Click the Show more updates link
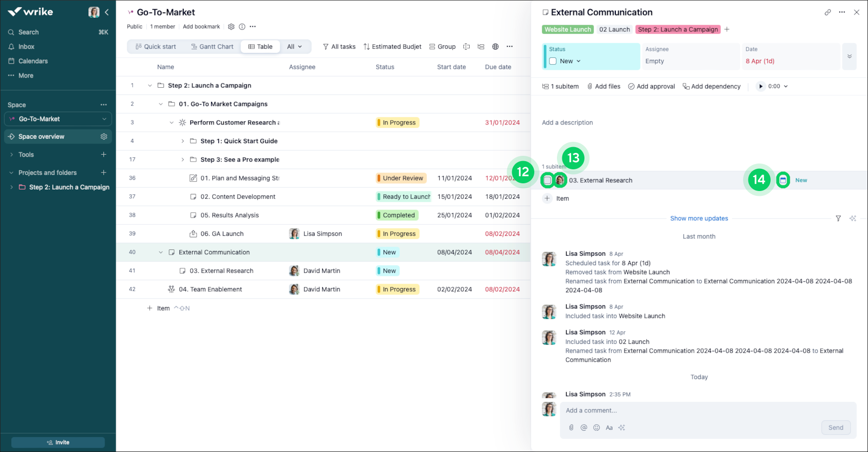Image resolution: width=868 pixels, height=452 pixels. (699, 218)
